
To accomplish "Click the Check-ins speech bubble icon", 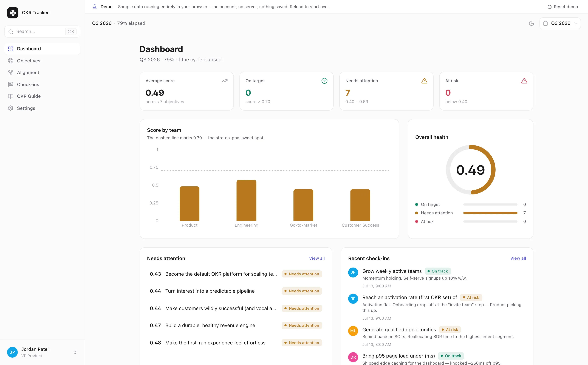I will pyautogui.click(x=11, y=84).
